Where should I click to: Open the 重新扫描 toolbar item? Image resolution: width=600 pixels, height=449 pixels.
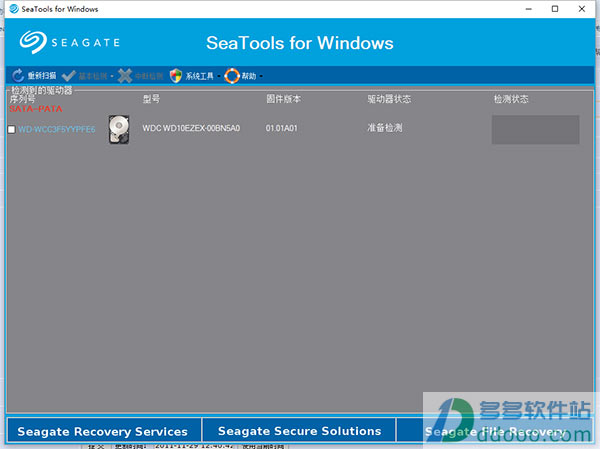pyautogui.click(x=34, y=76)
